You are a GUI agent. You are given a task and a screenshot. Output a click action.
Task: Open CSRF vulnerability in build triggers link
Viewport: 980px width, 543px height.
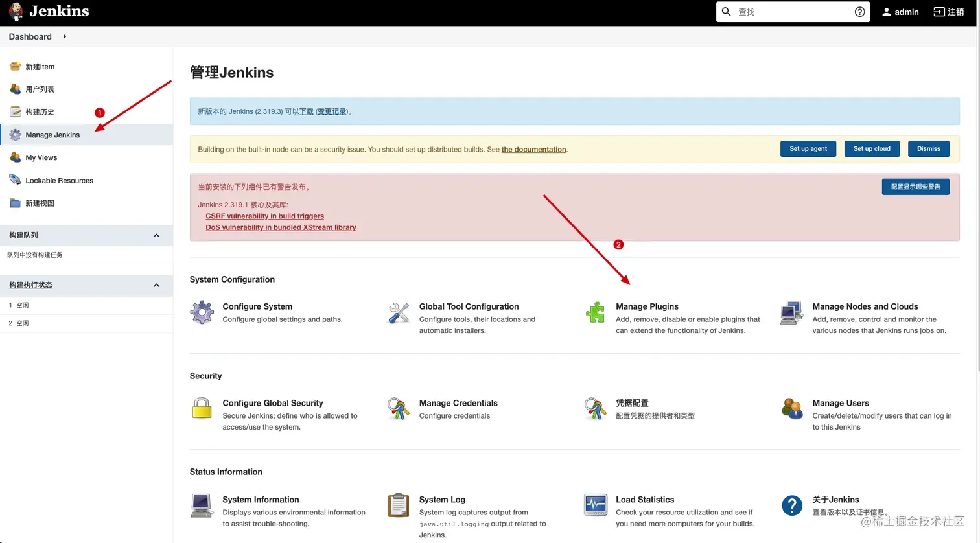(x=264, y=216)
